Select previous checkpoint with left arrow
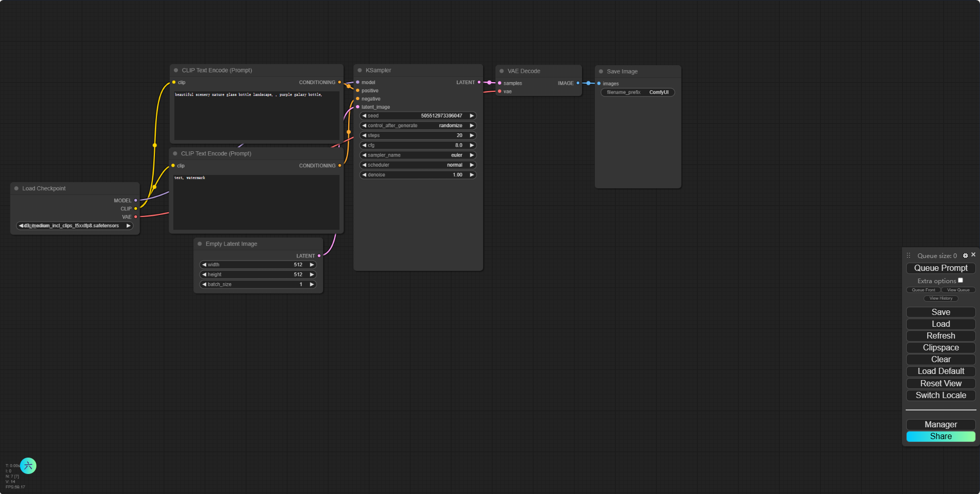 [21, 226]
